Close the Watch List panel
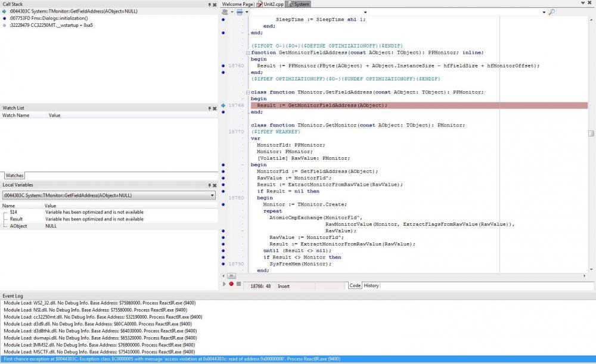 [x=215, y=108]
